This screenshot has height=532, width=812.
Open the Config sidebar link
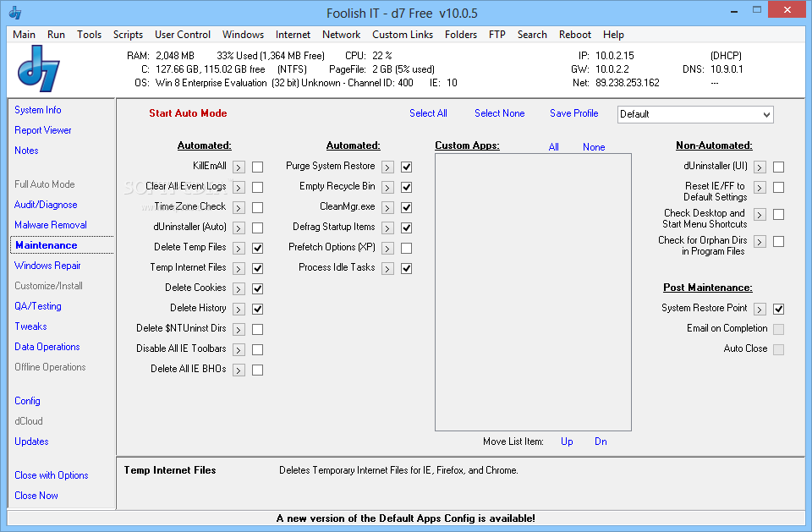pyautogui.click(x=27, y=401)
